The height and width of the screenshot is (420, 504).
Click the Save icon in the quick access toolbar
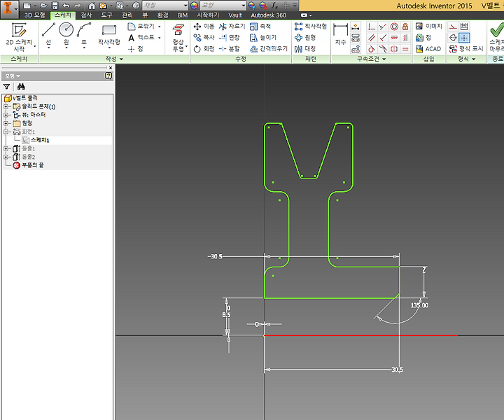click(55, 6)
